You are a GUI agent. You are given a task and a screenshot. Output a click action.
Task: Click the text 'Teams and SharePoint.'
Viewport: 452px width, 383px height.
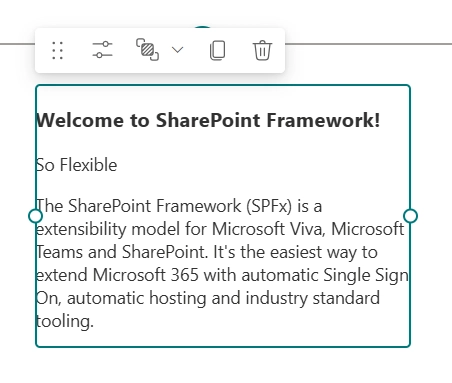tap(122, 252)
